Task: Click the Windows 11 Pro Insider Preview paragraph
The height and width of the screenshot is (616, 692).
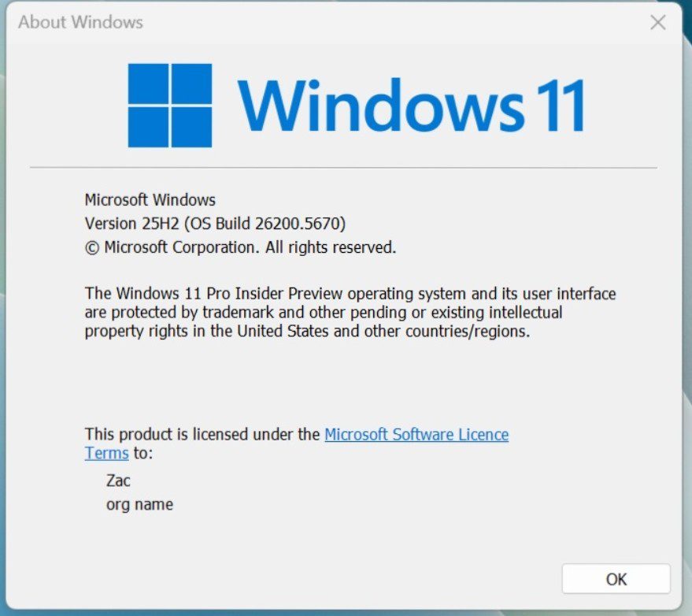Action: point(350,312)
